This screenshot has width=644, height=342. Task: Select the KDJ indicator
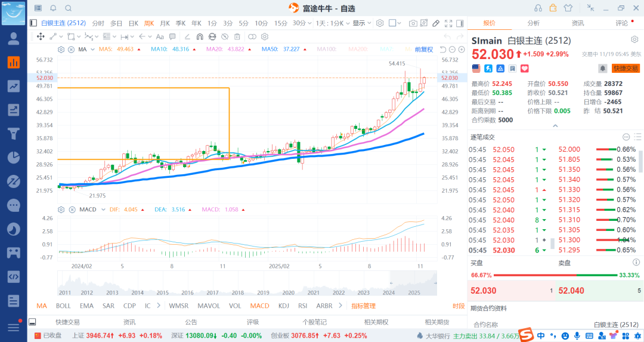click(x=283, y=306)
